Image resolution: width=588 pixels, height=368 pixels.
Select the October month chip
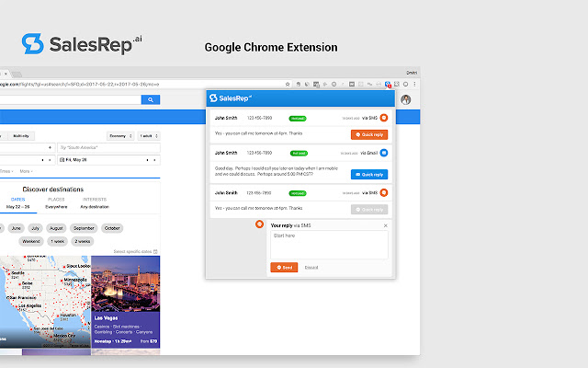[112, 228]
